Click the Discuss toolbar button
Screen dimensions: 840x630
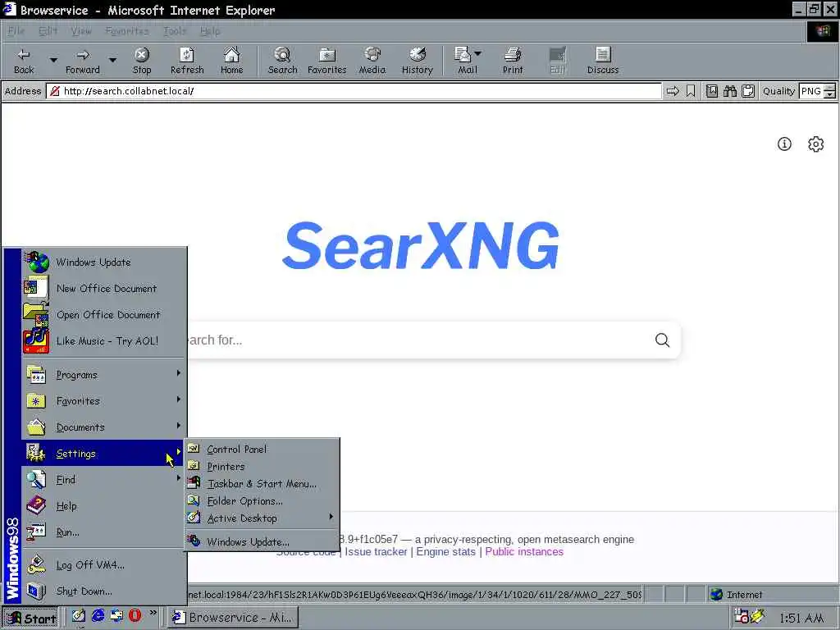tap(603, 61)
